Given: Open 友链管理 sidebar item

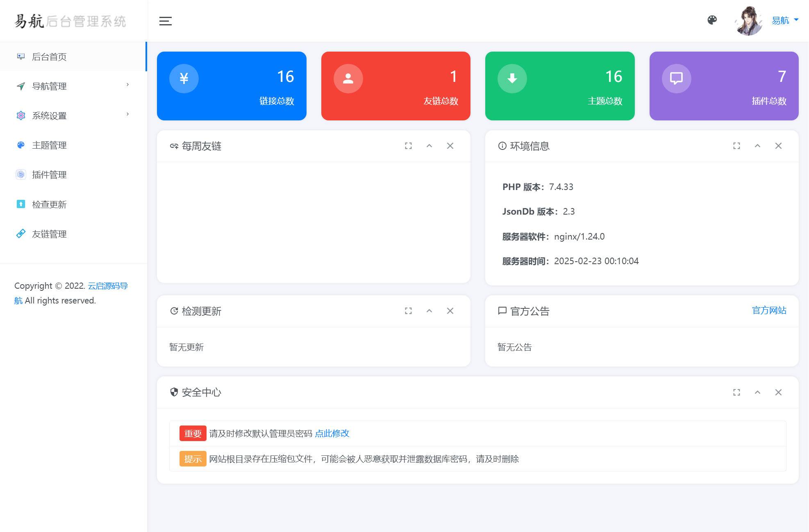Looking at the screenshot, I should [49, 234].
